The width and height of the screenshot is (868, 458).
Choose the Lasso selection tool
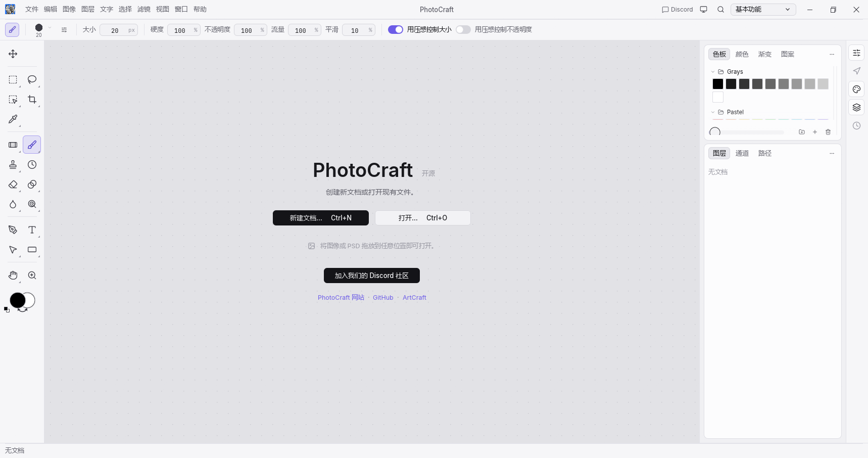pyautogui.click(x=32, y=79)
